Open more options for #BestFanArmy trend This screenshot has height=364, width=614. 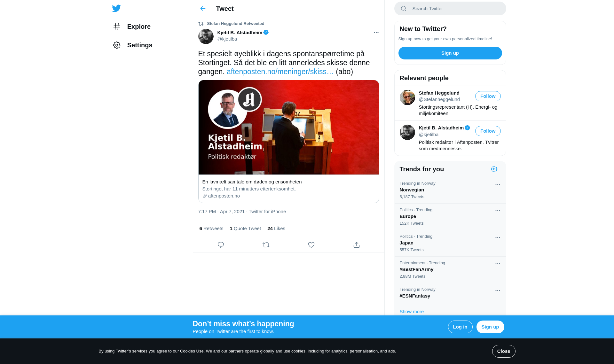click(x=498, y=264)
